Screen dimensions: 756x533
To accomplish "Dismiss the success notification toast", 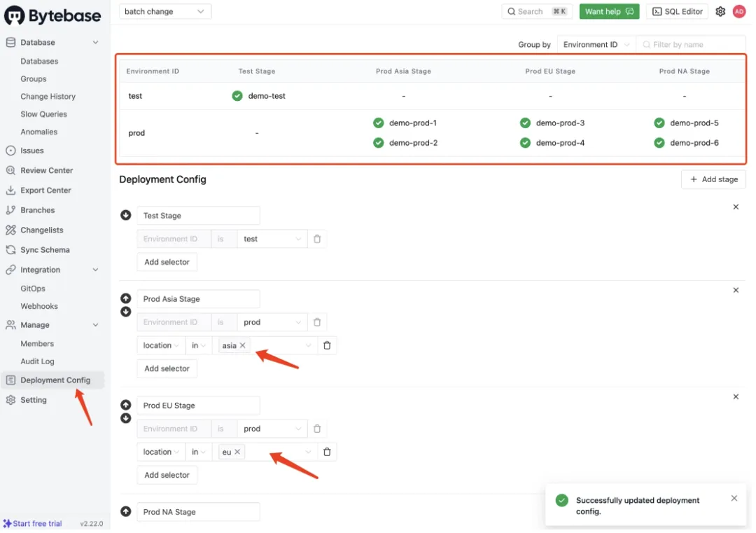I will tap(734, 498).
